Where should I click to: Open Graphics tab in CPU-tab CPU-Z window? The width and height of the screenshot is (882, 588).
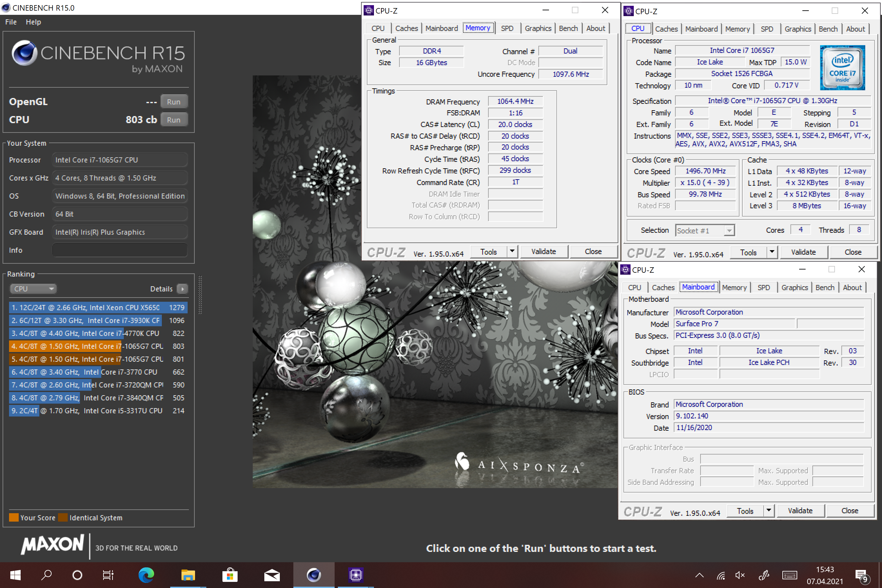[x=798, y=29]
